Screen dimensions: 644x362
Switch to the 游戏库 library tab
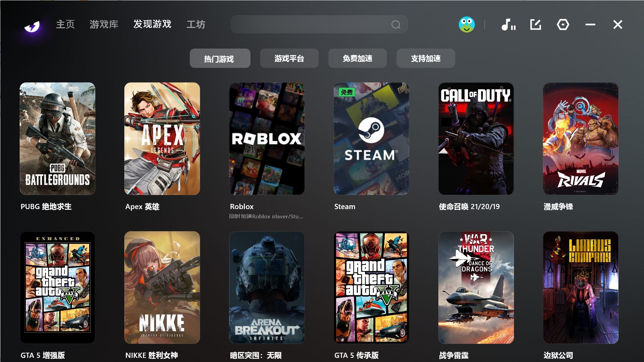104,24
